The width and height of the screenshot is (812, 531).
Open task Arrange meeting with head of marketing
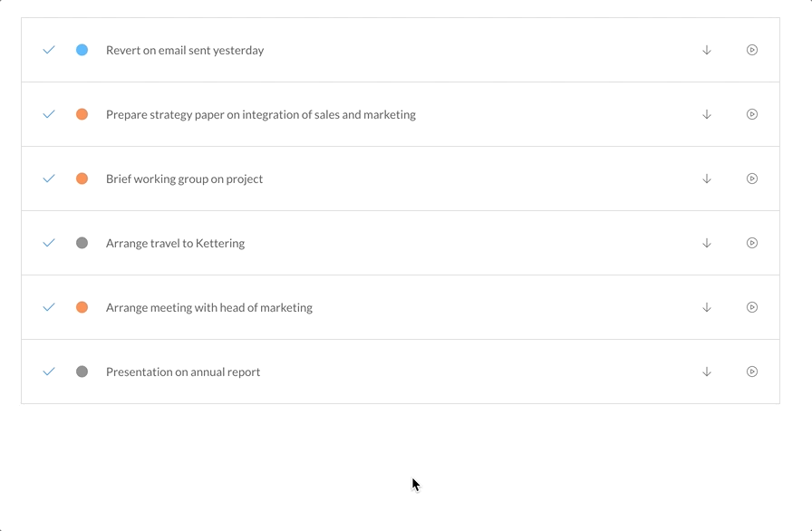[x=209, y=307]
